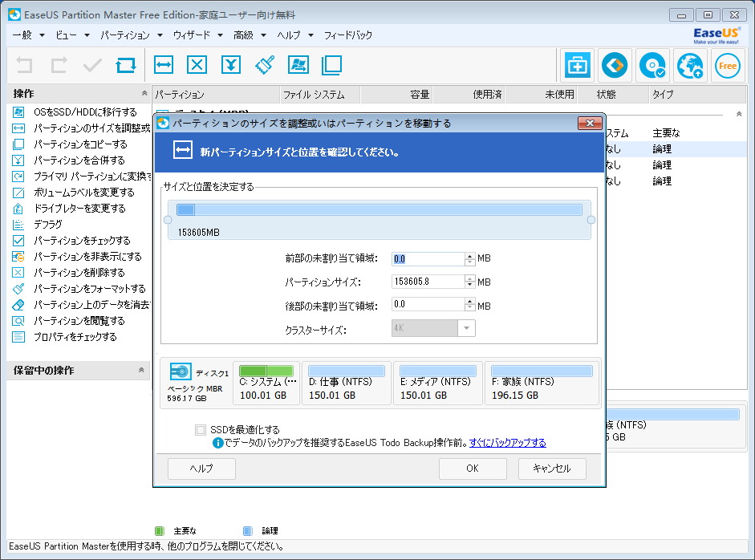755x560 pixels.
Task: Click the 使用済 column header
Action: (469, 95)
